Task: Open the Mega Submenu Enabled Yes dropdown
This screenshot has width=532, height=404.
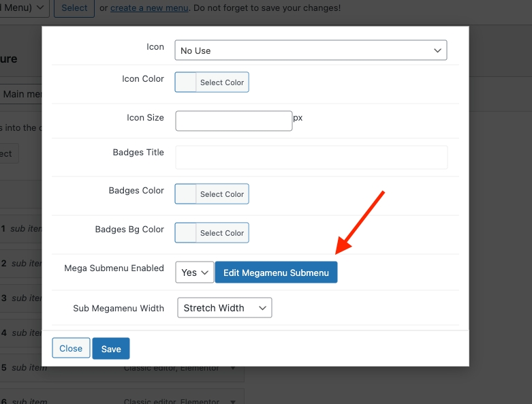Action: 194,273
